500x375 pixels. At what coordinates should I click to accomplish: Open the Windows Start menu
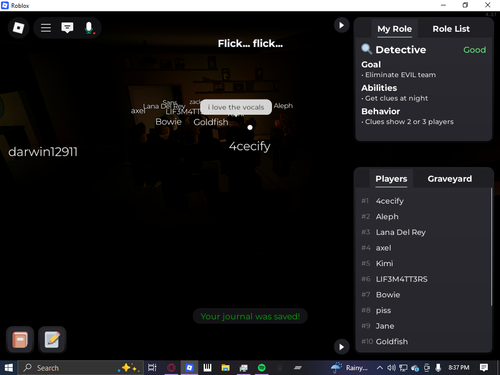tap(8, 368)
